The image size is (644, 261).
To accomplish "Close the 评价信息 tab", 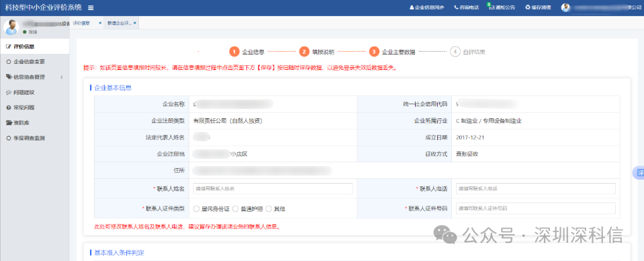I will [100, 23].
